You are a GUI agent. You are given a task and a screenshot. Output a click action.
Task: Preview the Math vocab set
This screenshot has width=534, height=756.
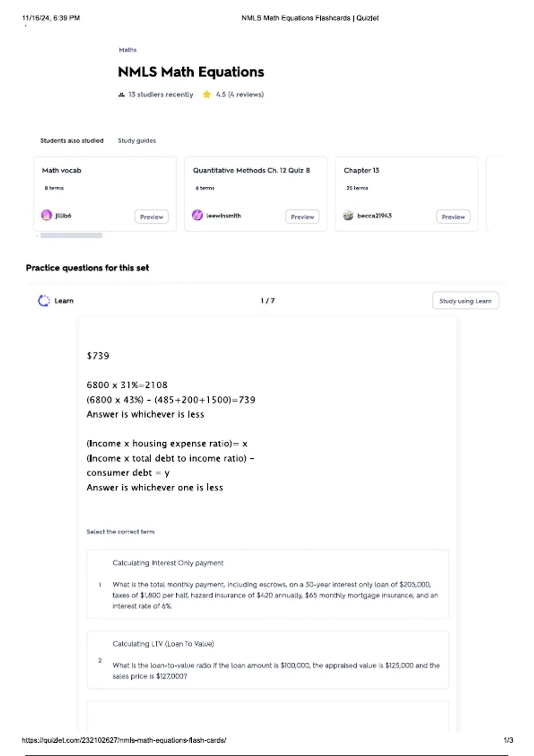point(151,217)
